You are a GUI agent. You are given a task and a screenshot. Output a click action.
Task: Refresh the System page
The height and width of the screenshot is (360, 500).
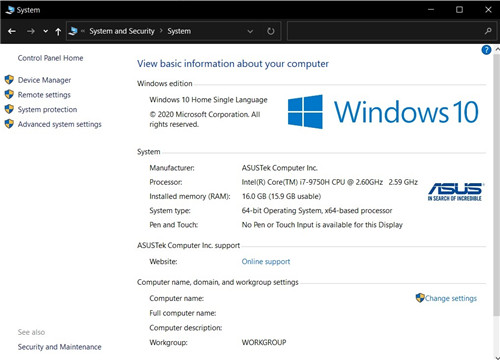271,31
